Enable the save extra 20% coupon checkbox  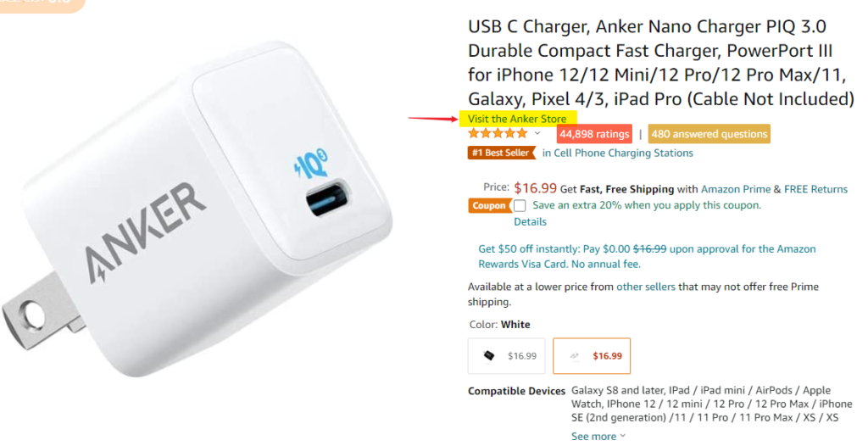pyautogui.click(x=520, y=205)
